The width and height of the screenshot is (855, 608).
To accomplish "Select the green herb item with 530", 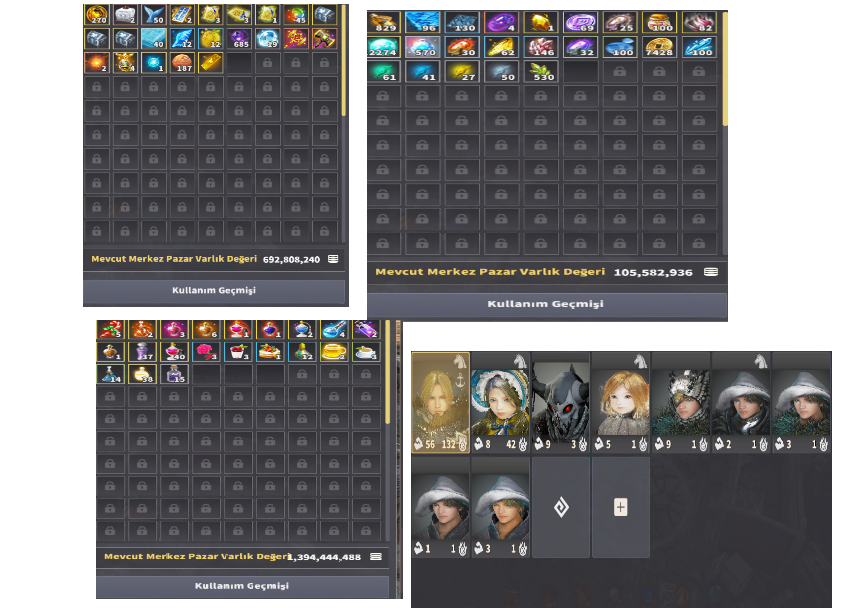I will (x=541, y=72).
